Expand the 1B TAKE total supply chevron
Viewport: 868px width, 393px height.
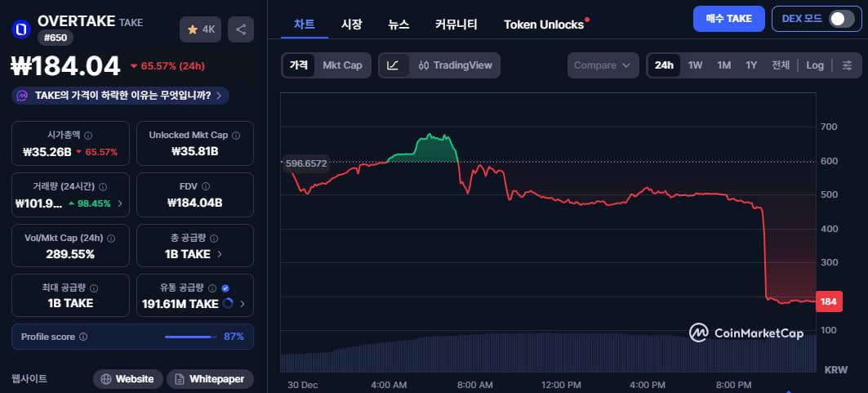(220, 255)
